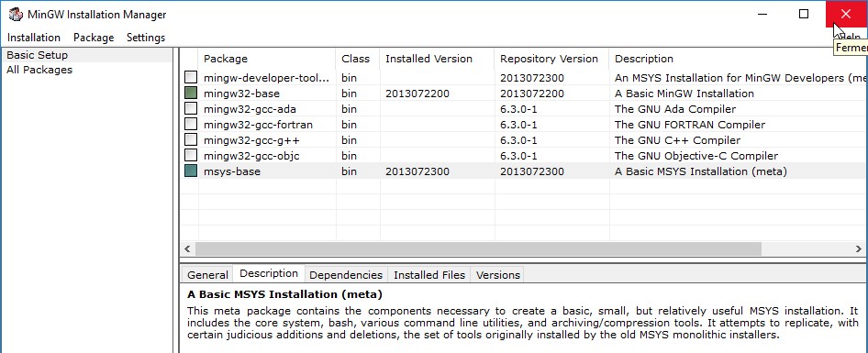Minimize the MinGW Installation Manager window
868x353 pixels.
pos(762,14)
